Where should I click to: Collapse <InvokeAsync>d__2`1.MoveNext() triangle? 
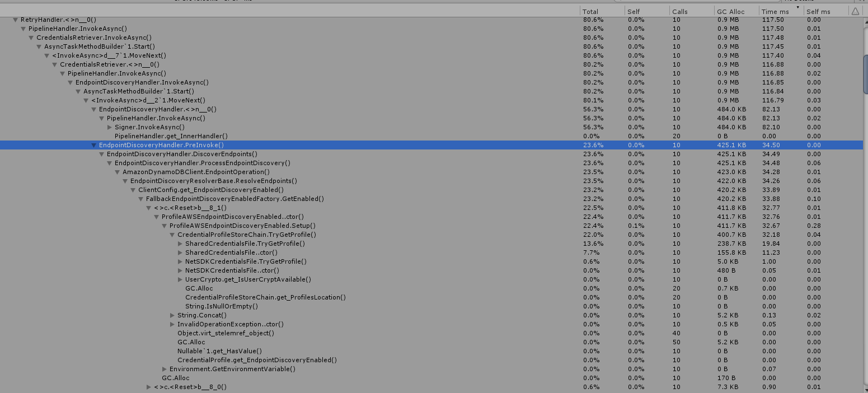(x=86, y=100)
